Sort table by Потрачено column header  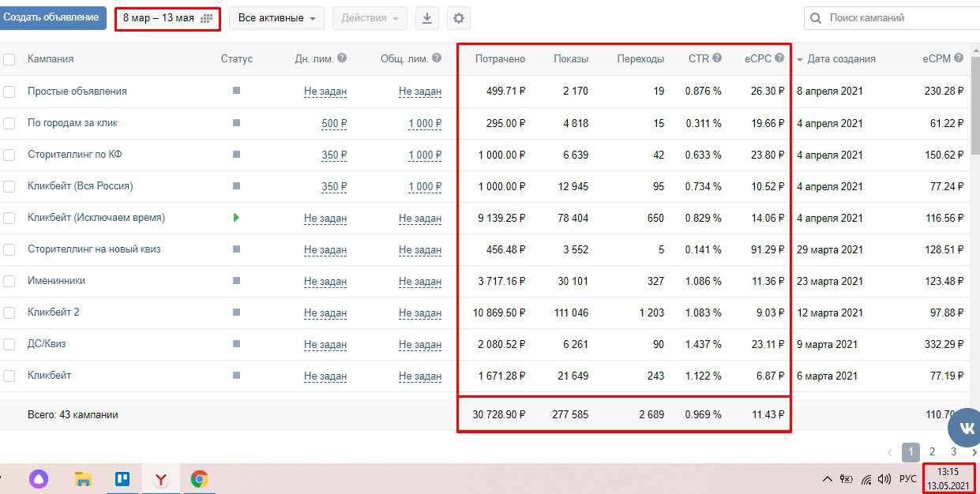pos(500,58)
